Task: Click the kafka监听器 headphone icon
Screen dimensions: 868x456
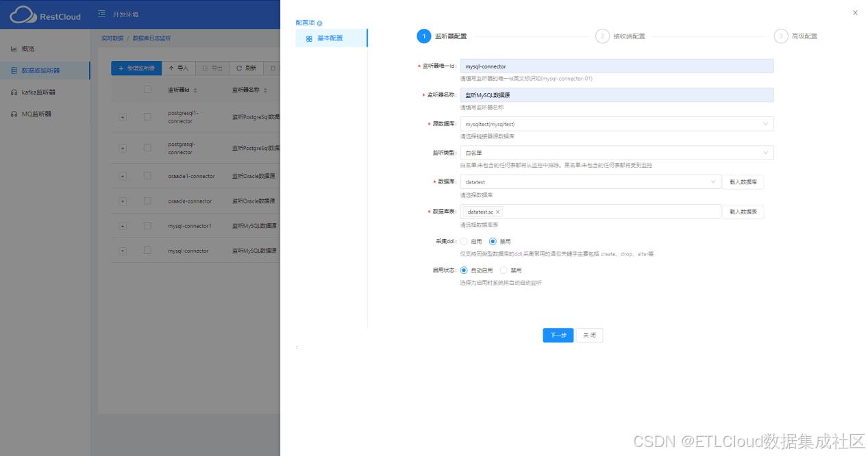Action: tap(14, 92)
